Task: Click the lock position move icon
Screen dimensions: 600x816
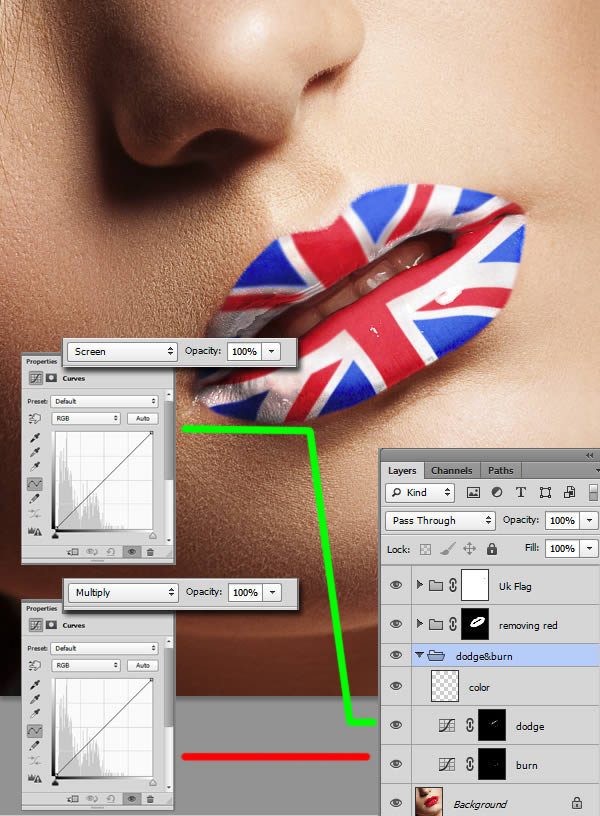Action: pos(470,549)
